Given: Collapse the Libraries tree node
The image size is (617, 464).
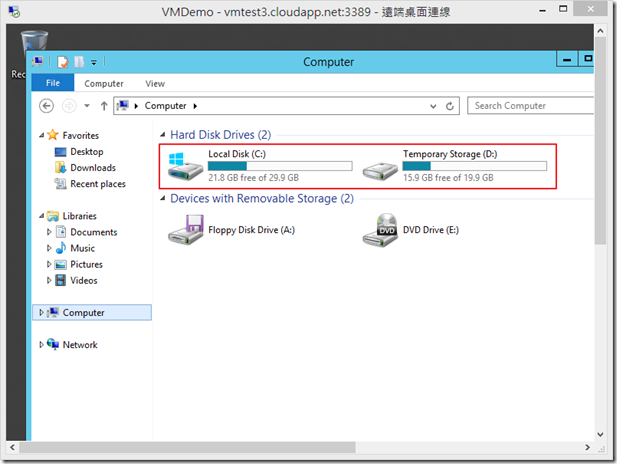Looking at the screenshot, I should pyautogui.click(x=42, y=216).
